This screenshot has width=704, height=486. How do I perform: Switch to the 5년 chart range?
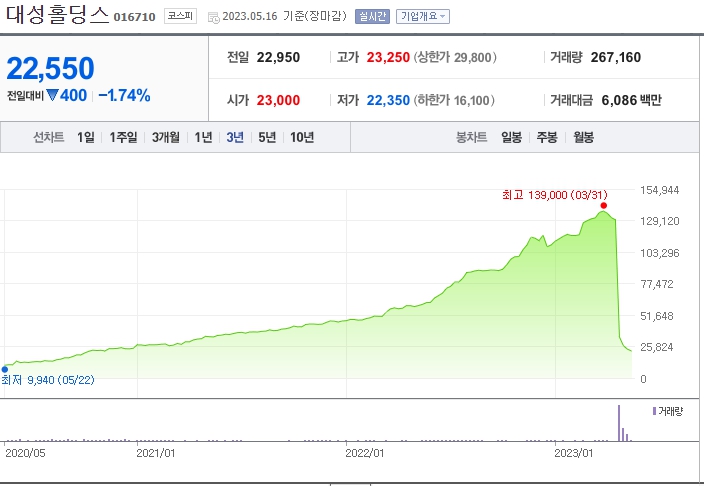point(267,137)
